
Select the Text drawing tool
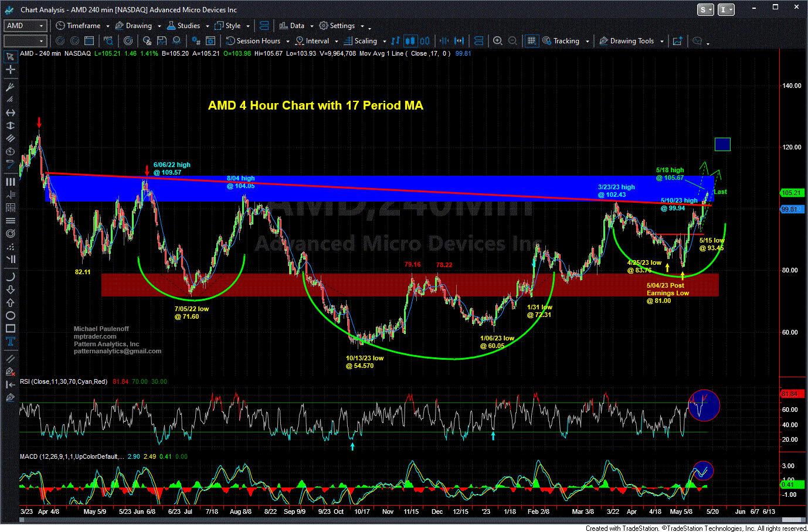tap(10, 342)
